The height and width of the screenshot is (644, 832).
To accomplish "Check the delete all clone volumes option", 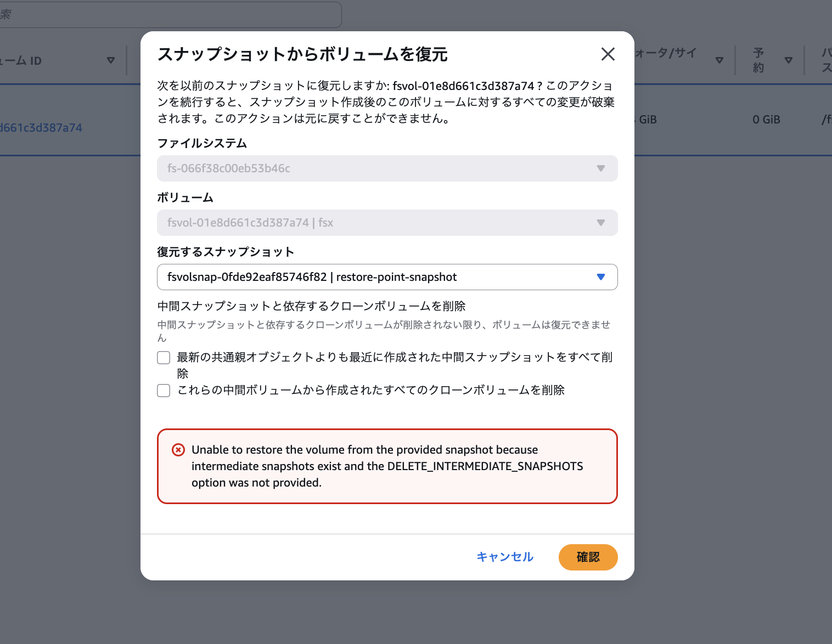I will pyautogui.click(x=164, y=391).
